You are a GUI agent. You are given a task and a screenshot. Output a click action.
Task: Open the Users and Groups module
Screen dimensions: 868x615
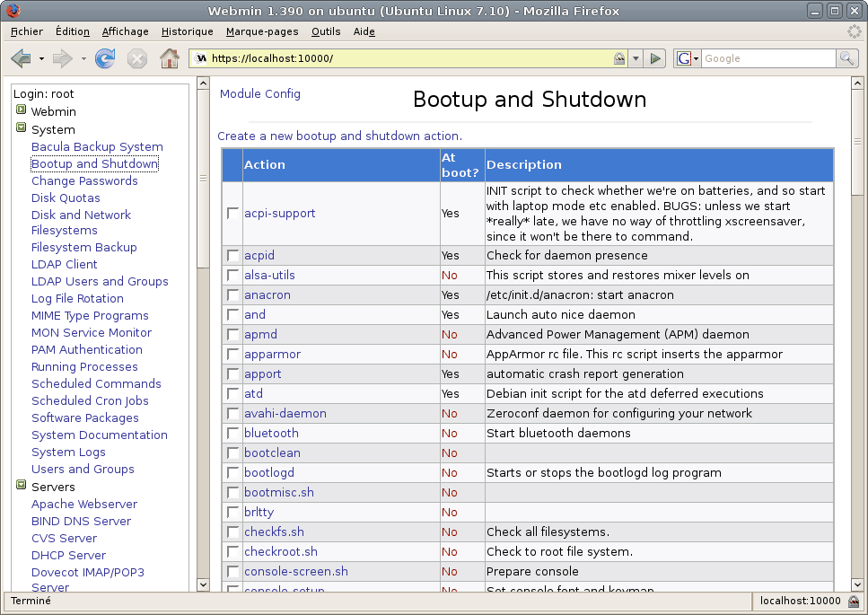point(83,469)
